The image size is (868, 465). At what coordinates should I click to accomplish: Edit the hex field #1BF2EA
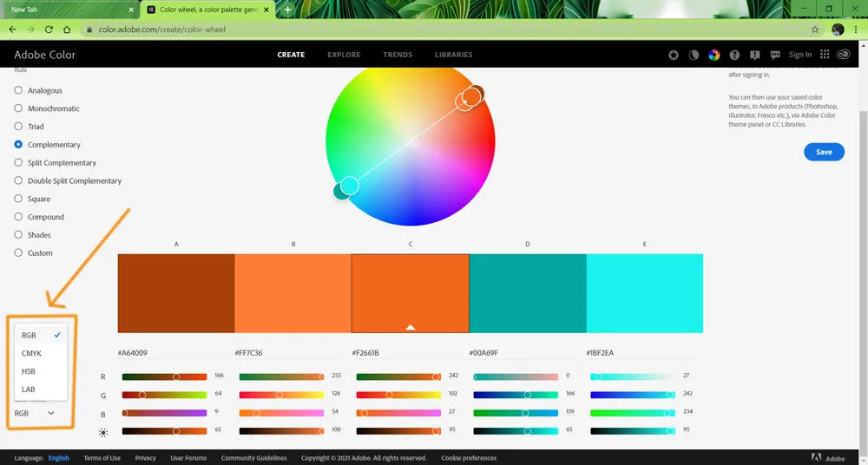640,352
